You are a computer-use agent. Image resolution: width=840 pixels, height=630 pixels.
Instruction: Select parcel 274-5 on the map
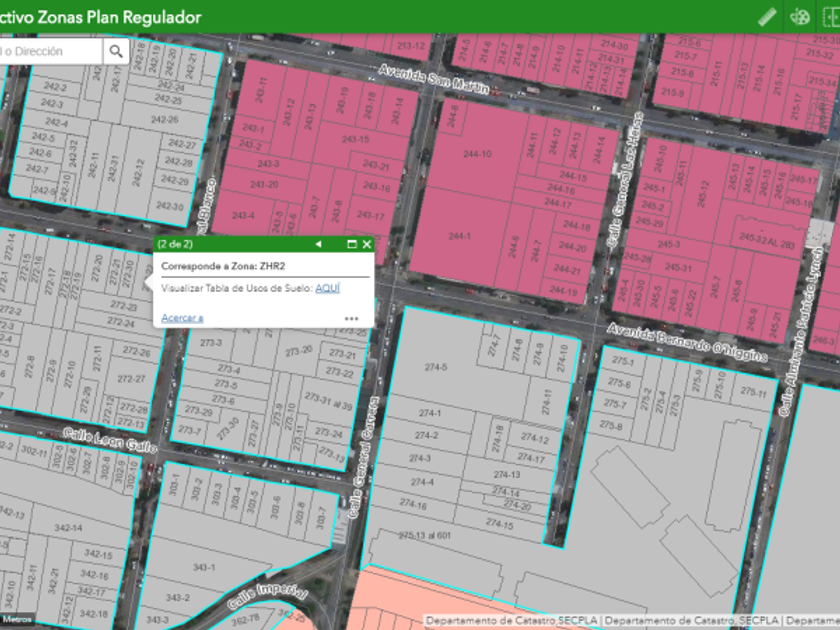tap(437, 367)
